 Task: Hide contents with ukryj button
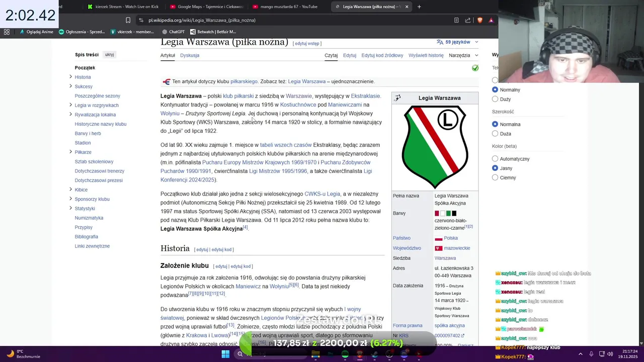[110, 54]
